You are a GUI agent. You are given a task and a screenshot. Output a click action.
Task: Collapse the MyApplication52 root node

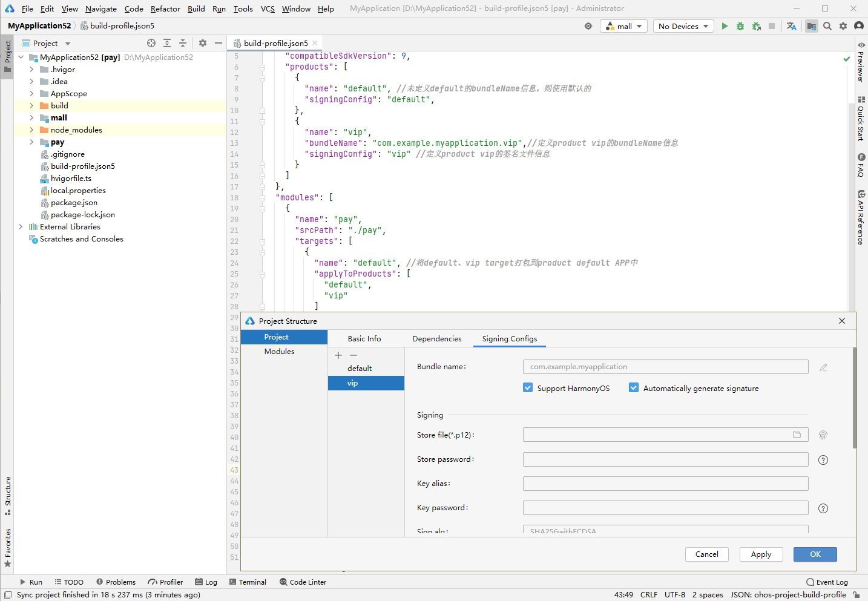click(21, 57)
